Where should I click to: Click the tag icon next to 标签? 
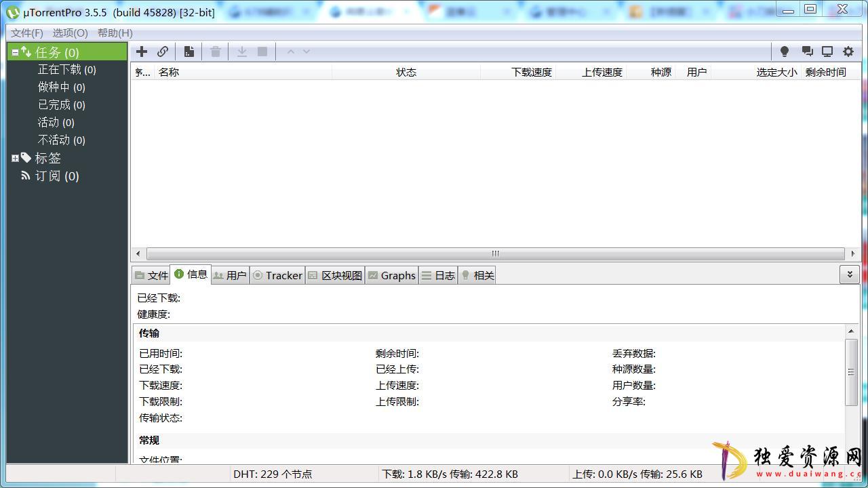tap(26, 158)
